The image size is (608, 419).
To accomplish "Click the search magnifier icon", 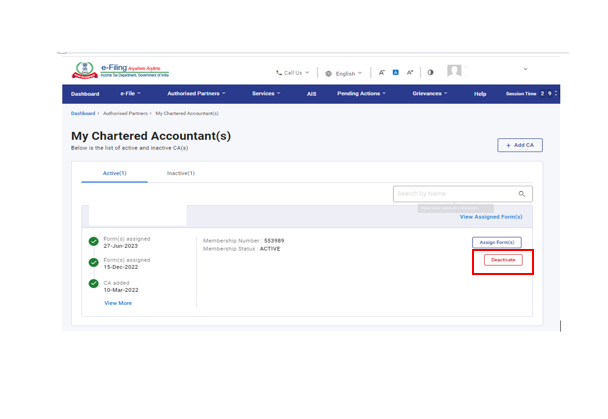I will [521, 194].
